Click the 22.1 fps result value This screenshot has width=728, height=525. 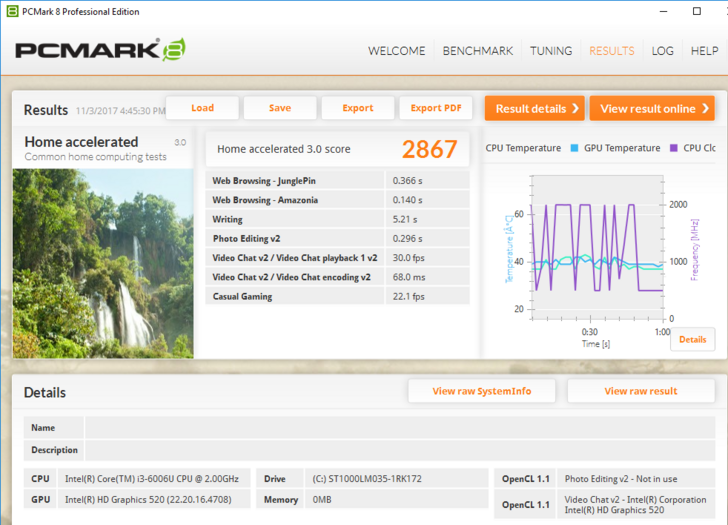pyautogui.click(x=409, y=296)
